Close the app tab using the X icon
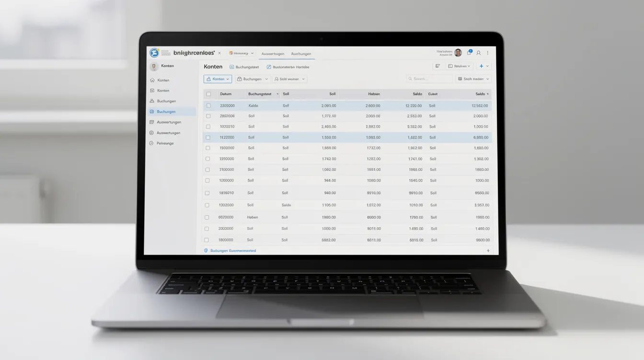This screenshot has width=644, height=360. coord(219,53)
